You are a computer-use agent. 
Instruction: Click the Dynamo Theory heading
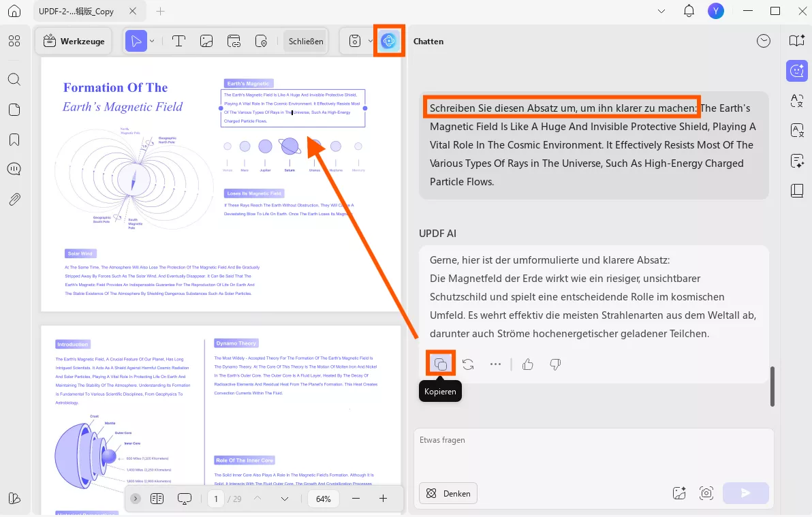(x=236, y=343)
